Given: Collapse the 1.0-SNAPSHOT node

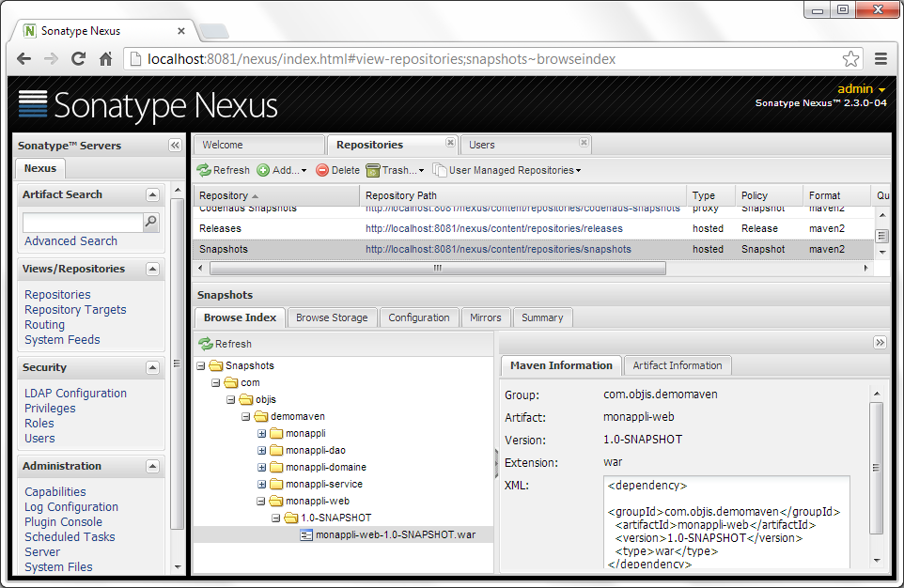Looking at the screenshot, I should [x=275, y=518].
